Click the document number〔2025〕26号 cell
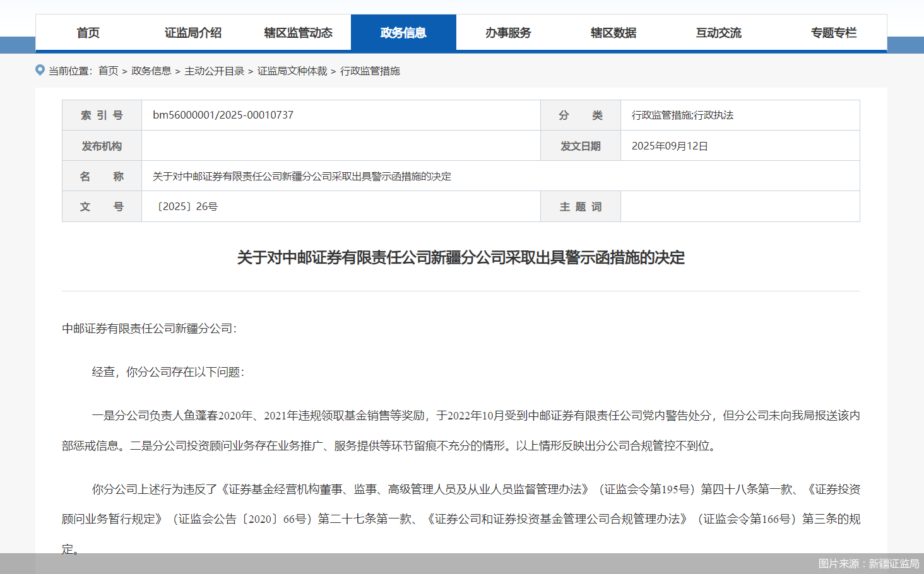 click(x=186, y=207)
